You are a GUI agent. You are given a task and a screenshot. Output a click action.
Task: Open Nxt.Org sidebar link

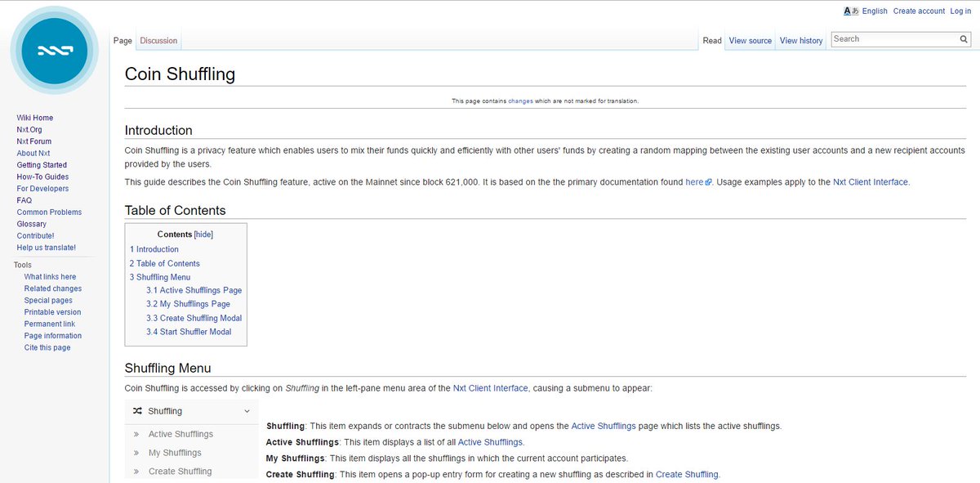(29, 130)
